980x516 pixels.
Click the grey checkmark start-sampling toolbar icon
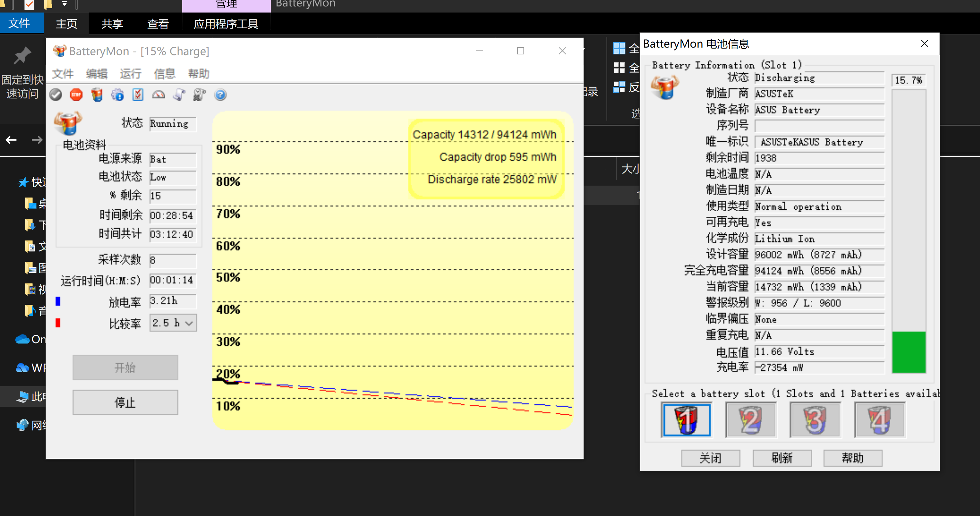[56, 95]
